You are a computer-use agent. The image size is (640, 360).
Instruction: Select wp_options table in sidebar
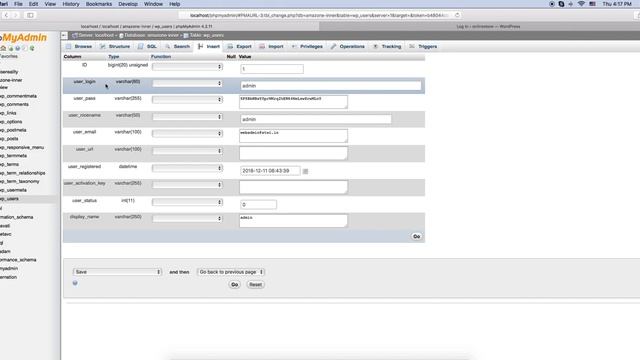click(x=11, y=122)
